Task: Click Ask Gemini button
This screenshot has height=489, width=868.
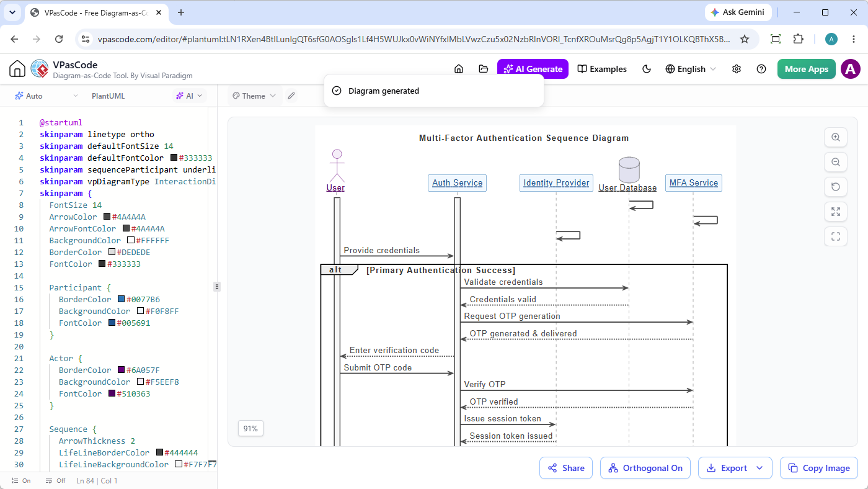Action: [738, 12]
